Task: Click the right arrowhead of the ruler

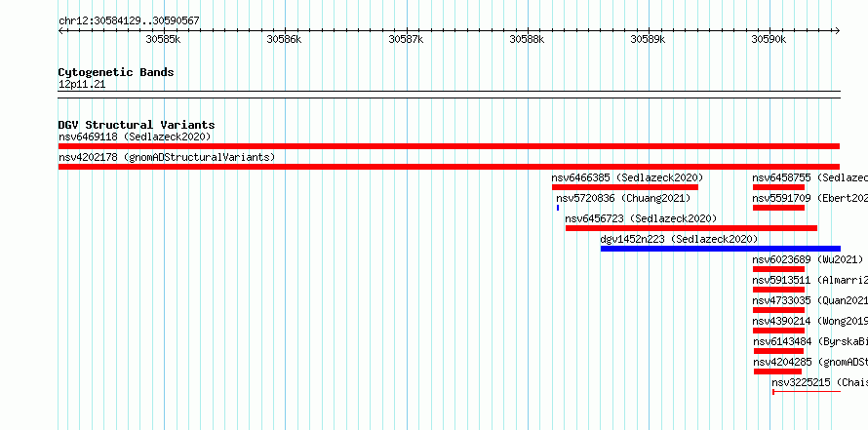Action: pyautogui.click(x=838, y=31)
